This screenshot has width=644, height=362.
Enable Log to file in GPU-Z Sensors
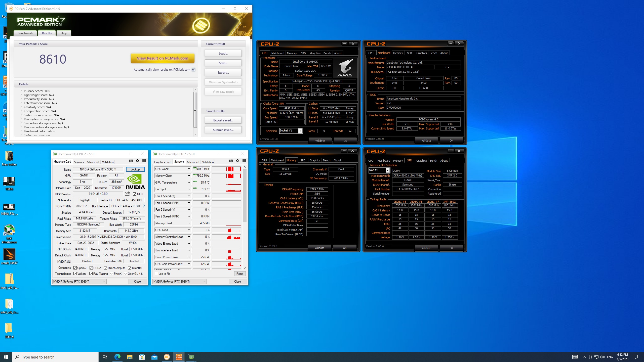tap(156, 274)
